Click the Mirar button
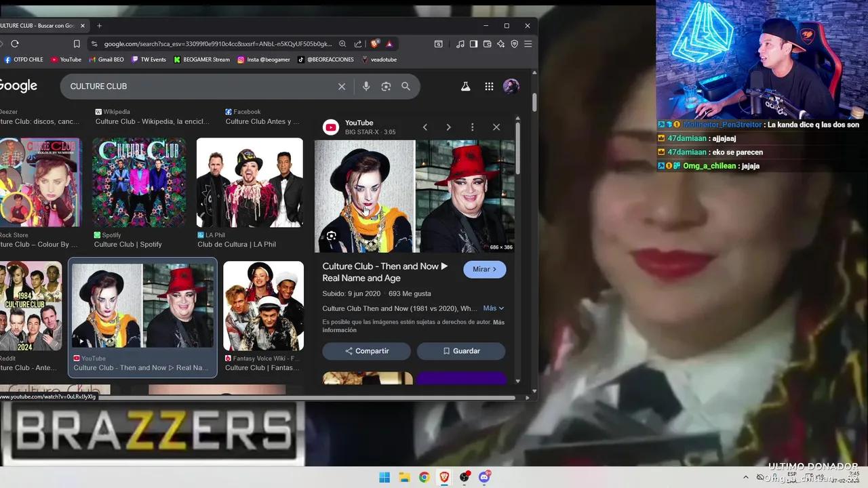The width and height of the screenshot is (868, 488). click(x=485, y=269)
